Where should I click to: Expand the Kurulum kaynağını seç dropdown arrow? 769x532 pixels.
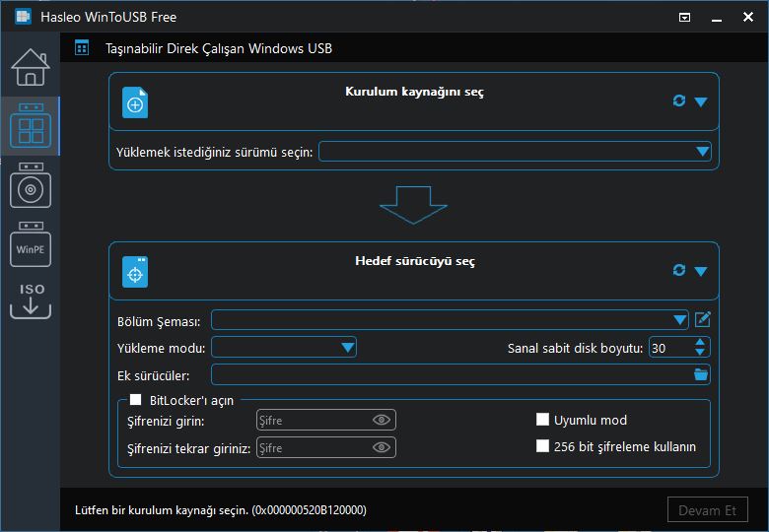[x=701, y=101]
